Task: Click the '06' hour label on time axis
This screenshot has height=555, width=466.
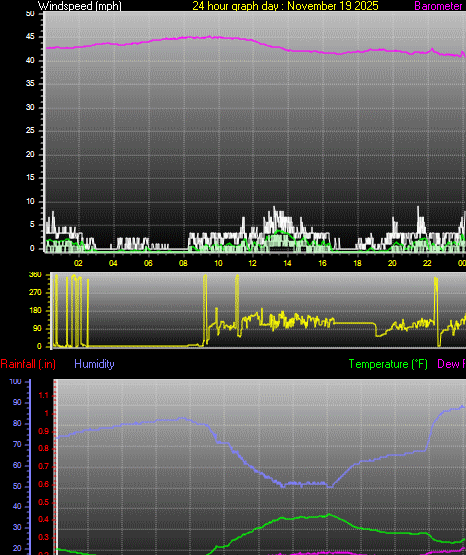Action: 148,263
